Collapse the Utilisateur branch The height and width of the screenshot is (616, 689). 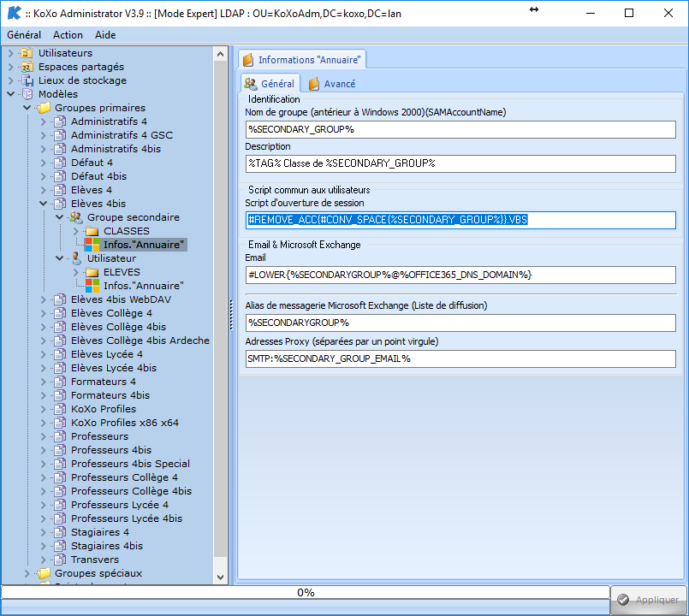tap(60, 258)
